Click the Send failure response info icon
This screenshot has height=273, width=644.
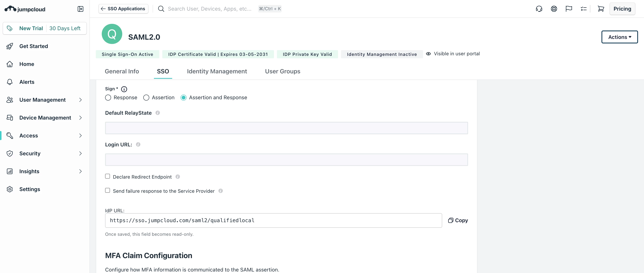click(x=220, y=191)
